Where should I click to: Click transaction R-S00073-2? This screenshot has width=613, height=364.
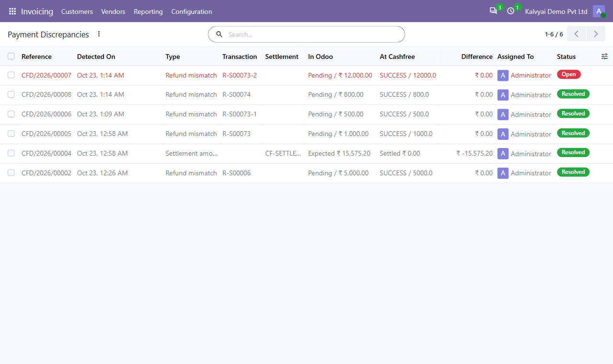click(239, 75)
